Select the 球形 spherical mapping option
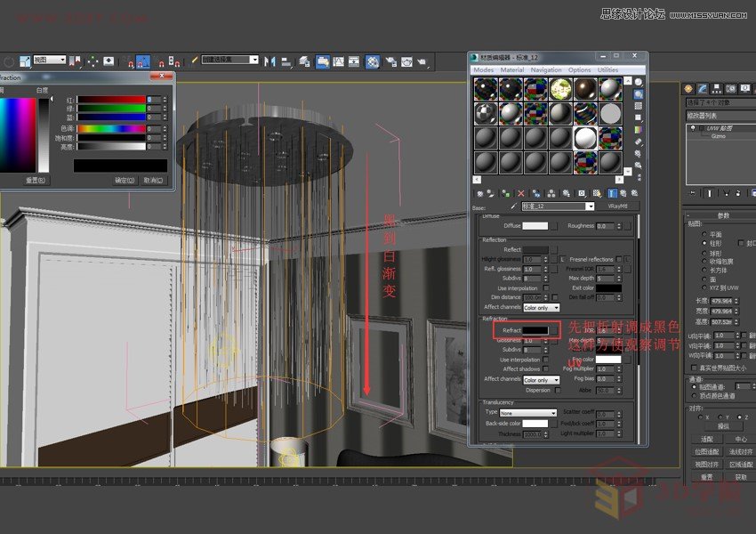 click(x=704, y=253)
